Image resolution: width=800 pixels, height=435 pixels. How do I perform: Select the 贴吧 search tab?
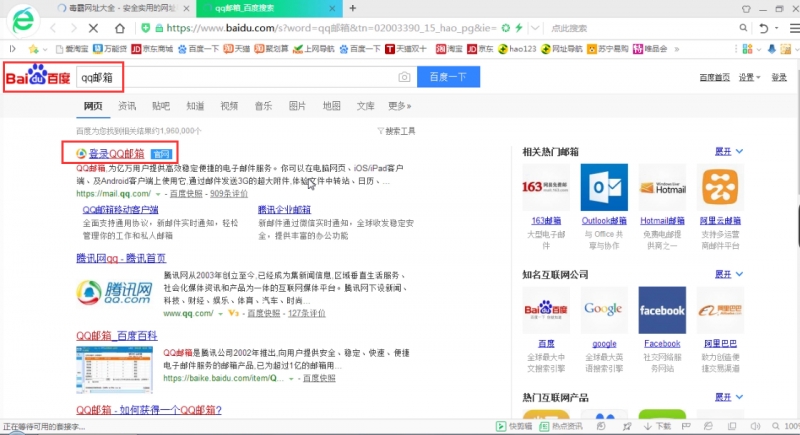(161, 106)
